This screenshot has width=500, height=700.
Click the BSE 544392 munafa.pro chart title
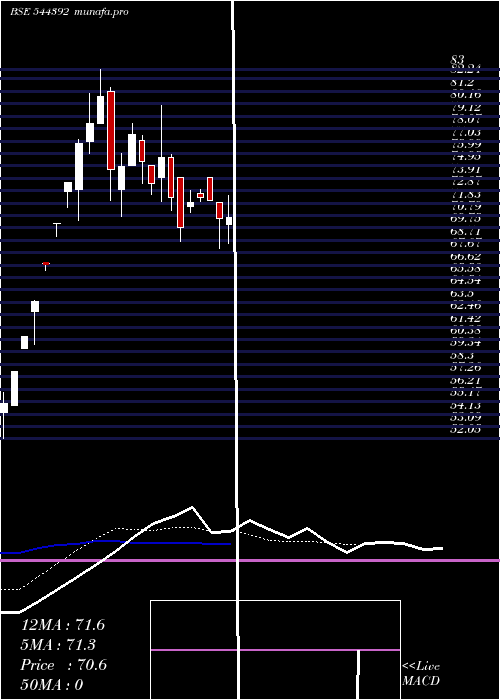click(x=69, y=12)
